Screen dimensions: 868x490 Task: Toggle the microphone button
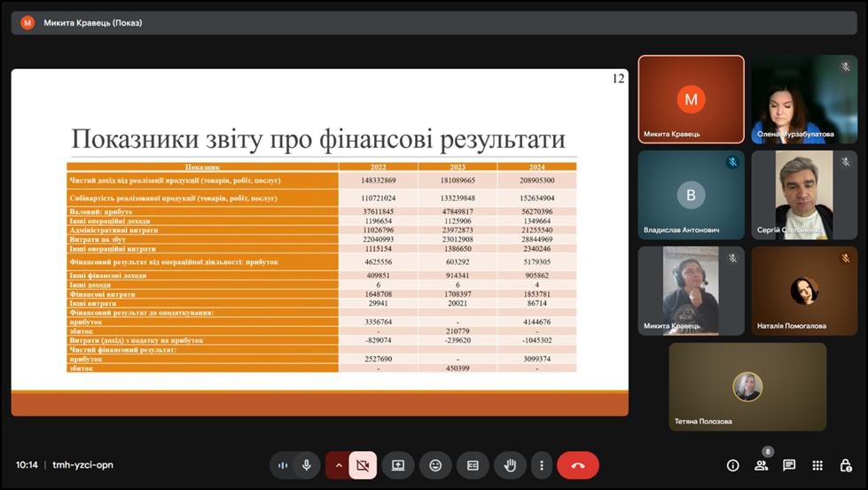click(307, 465)
